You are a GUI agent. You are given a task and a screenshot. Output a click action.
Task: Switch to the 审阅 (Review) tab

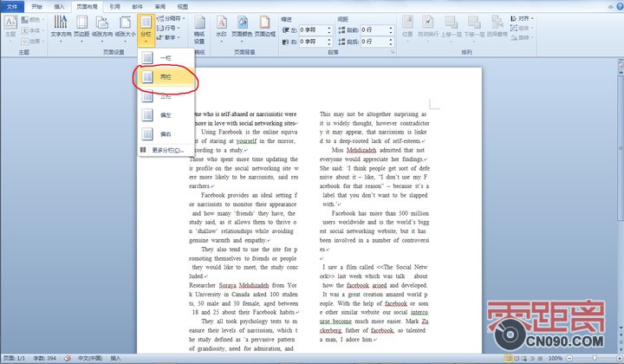[160, 6]
